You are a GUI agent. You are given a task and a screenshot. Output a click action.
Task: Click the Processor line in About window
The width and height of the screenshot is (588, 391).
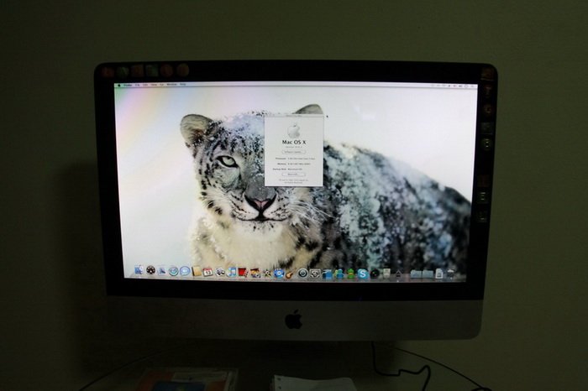coord(295,159)
